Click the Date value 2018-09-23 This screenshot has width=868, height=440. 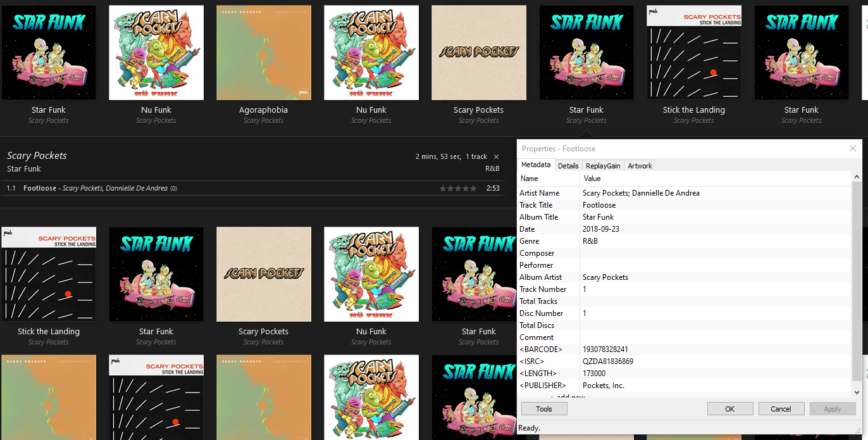716,229
